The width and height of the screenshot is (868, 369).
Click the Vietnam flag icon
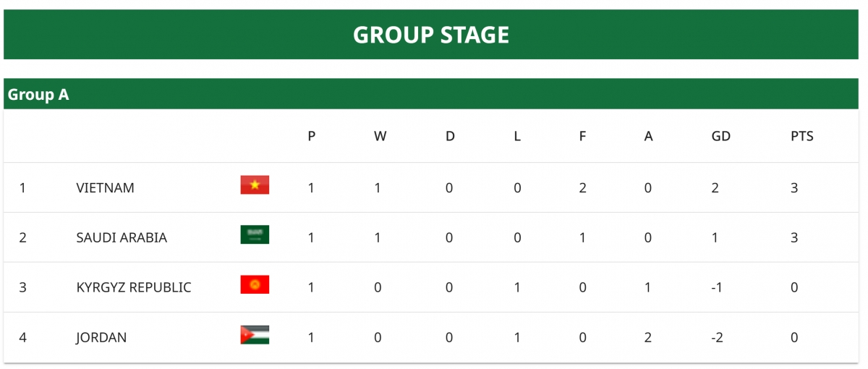point(255,185)
